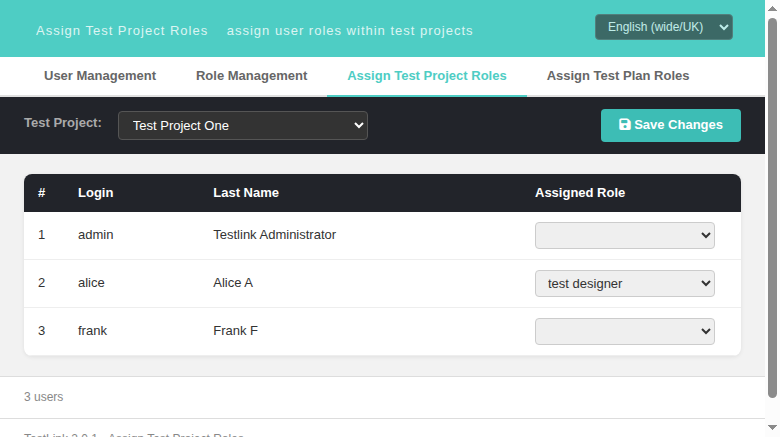
Task: Select the Assign Test Project Roles tab
Action: 427,76
